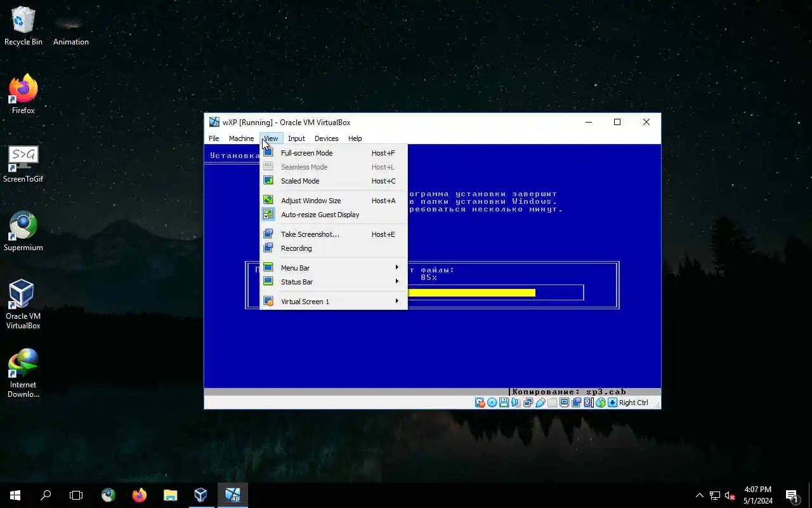Open the notification center icon
Viewport: 812px width, 508px height.
(792, 495)
